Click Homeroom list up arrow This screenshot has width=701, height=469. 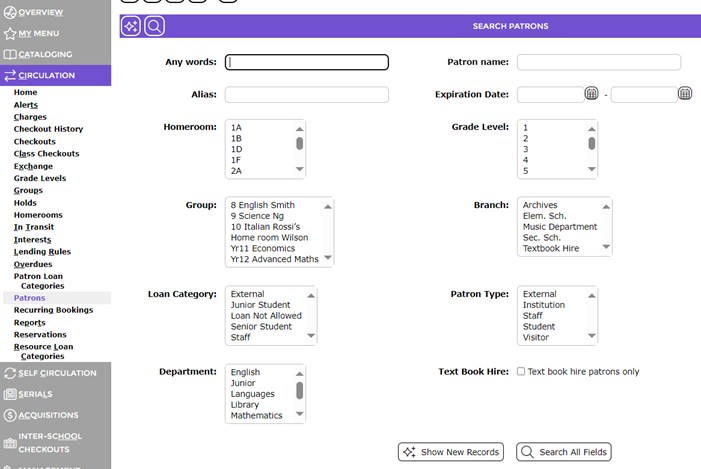[300, 129]
